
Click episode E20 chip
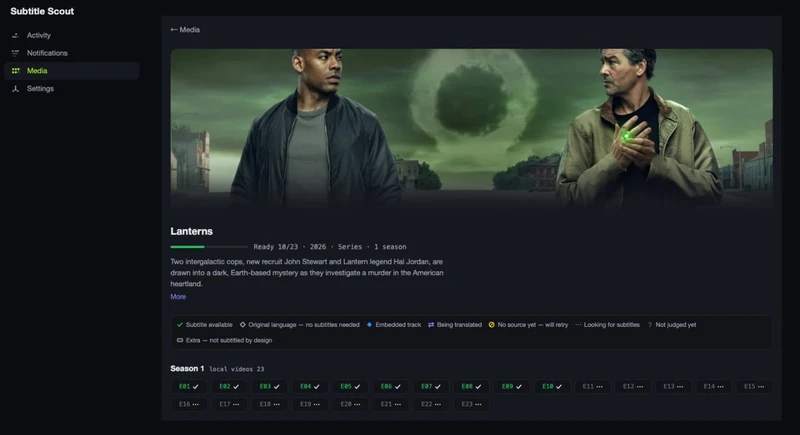pos(350,404)
